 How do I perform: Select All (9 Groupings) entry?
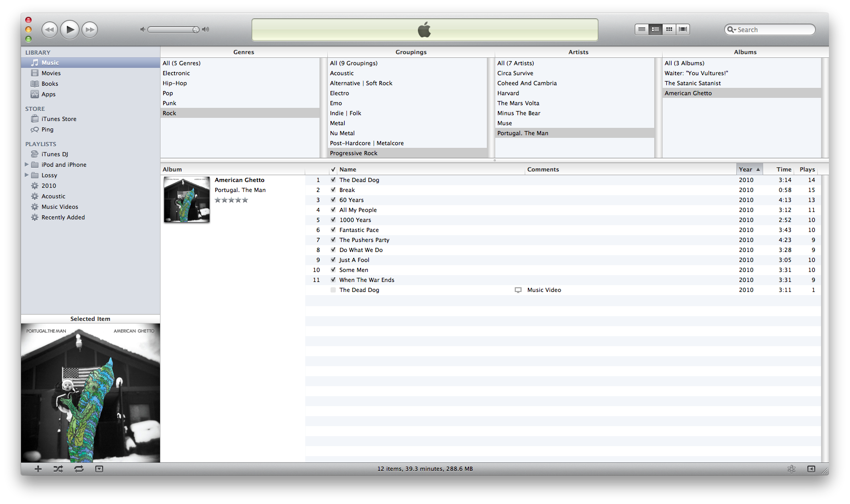click(407, 63)
